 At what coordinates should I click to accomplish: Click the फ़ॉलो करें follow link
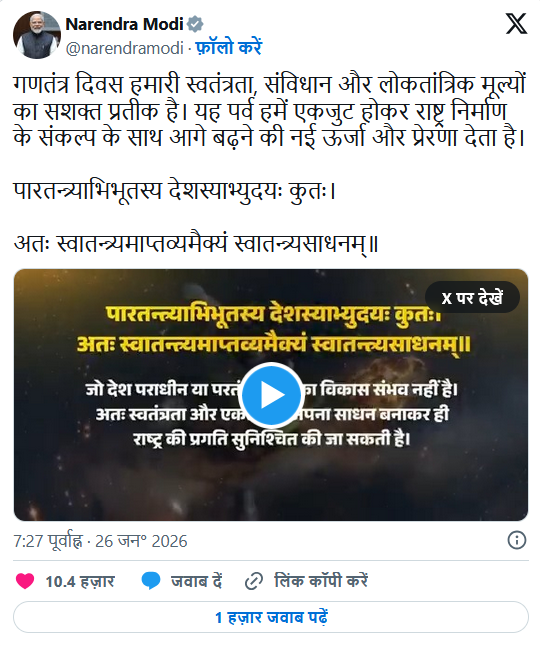tap(229, 48)
